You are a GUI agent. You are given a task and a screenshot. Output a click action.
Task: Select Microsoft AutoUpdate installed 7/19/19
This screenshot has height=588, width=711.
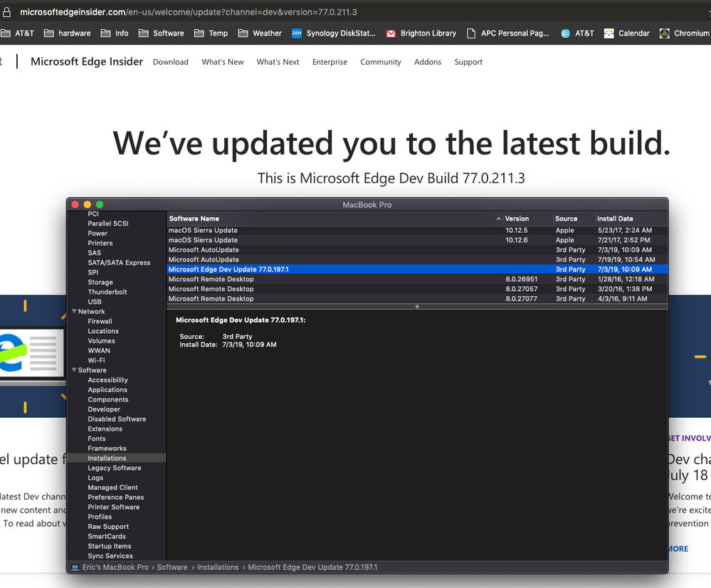pos(417,260)
